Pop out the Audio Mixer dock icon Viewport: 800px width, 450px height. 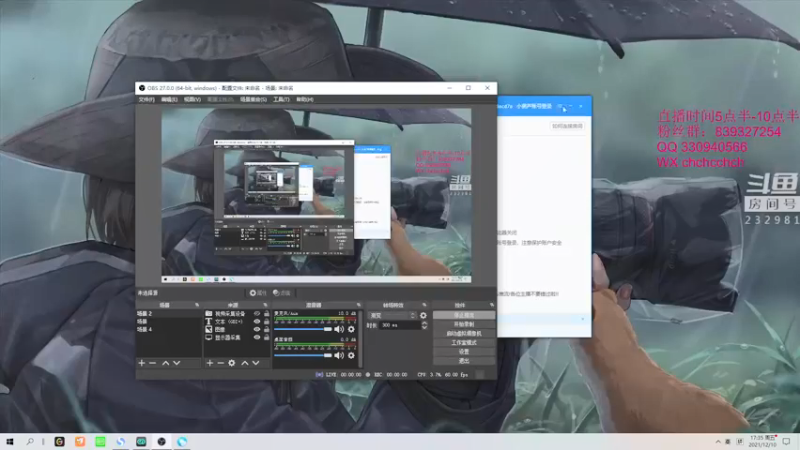tap(359, 305)
